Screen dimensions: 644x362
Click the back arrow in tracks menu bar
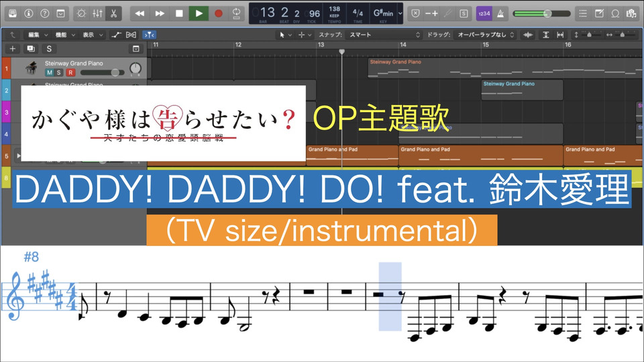pyautogui.click(x=13, y=35)
